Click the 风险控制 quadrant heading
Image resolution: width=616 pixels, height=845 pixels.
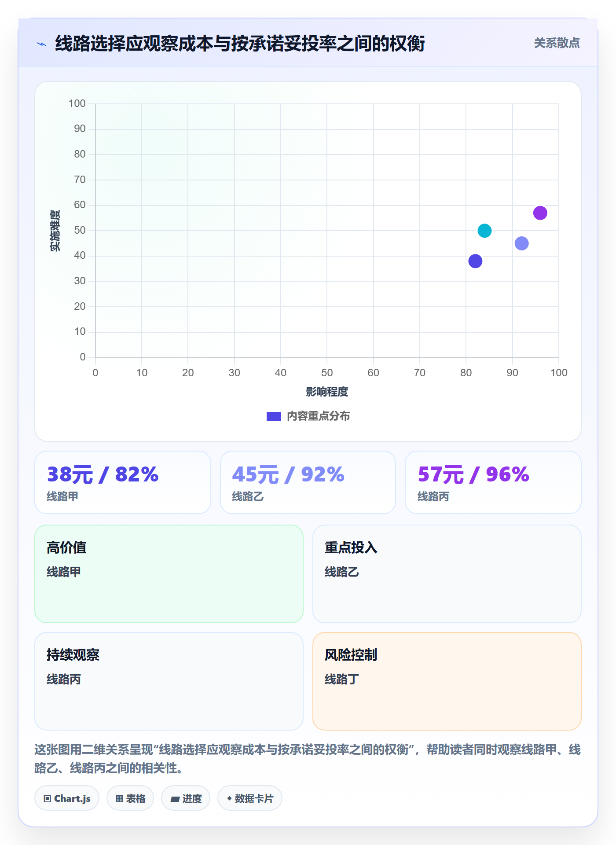(351, 655)
